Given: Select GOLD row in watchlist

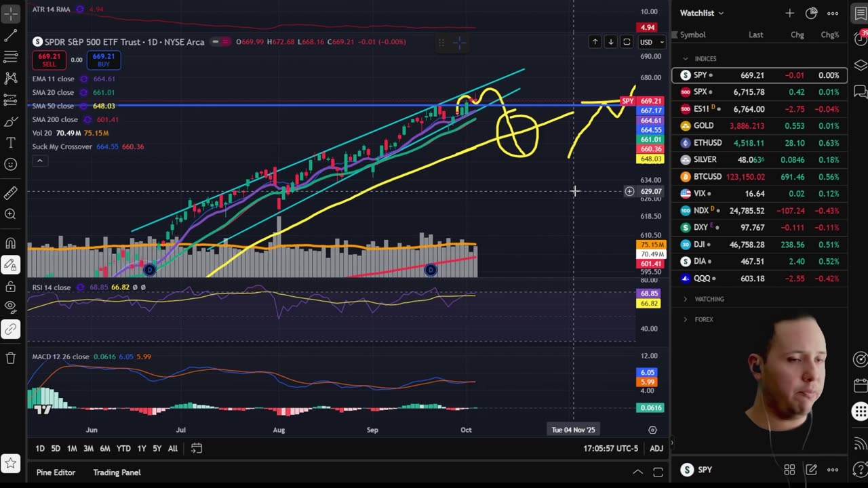Looking at the screenshot, I should [x=759, y=126].
